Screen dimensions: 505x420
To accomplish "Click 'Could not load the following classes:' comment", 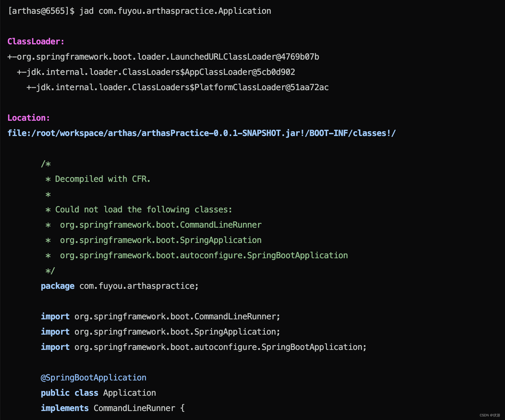I will coord(139,210).
